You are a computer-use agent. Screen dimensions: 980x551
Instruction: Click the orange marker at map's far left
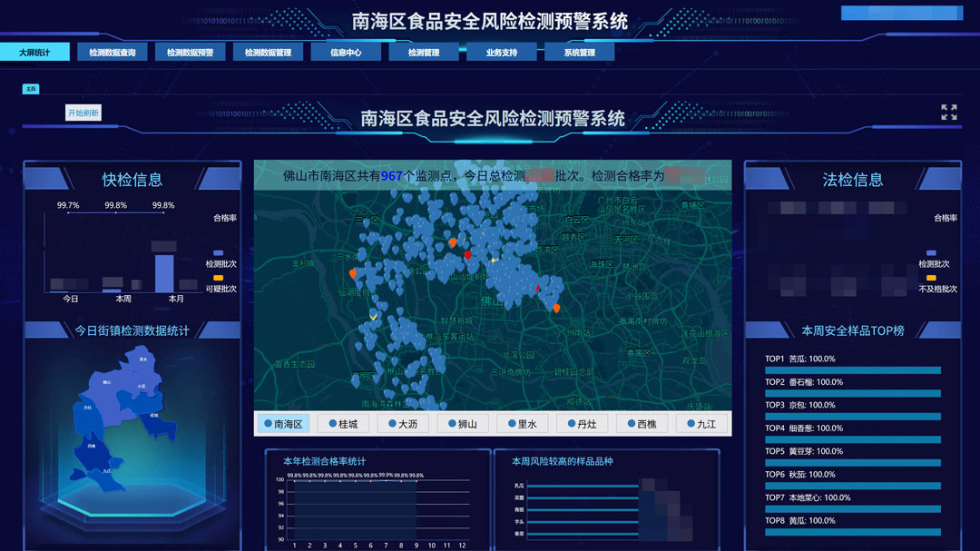pyautogui.click(x=353, y=273)
